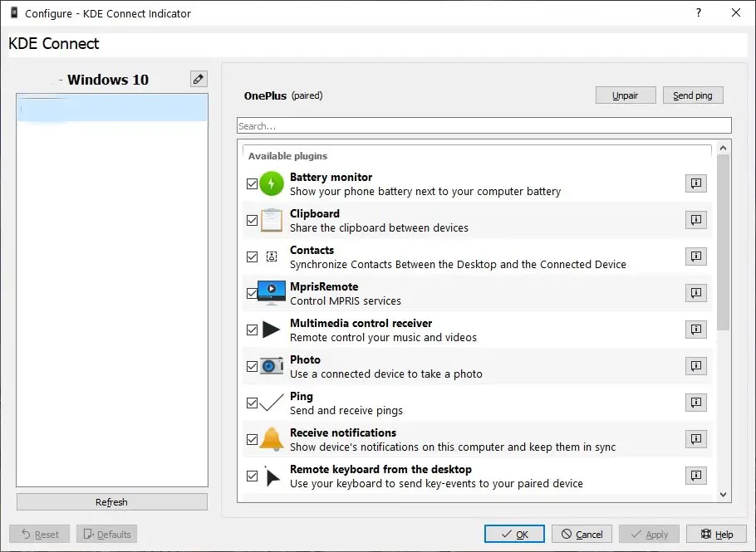Uncheck the Battery monitor checkbox
Viewport: 756px width, 552px height.
(x=252, y=183)
